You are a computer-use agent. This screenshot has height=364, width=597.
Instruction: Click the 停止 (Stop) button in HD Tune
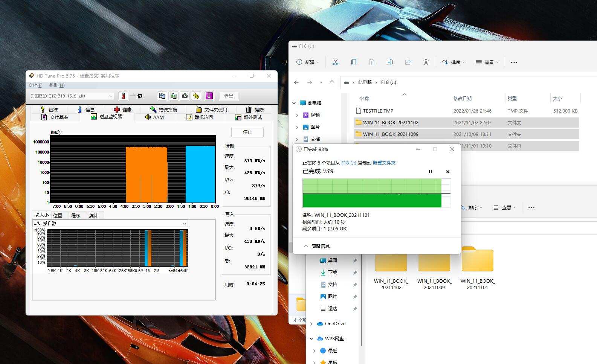[247, 132]
